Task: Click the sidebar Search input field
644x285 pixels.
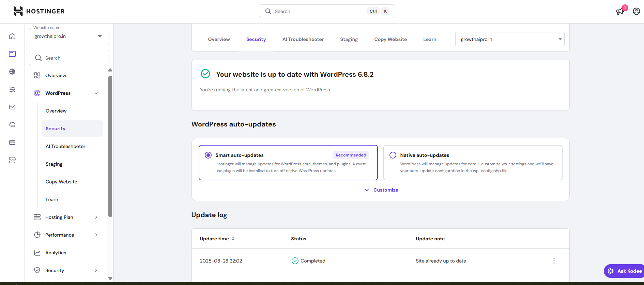Action: click(x=69, y=58)
